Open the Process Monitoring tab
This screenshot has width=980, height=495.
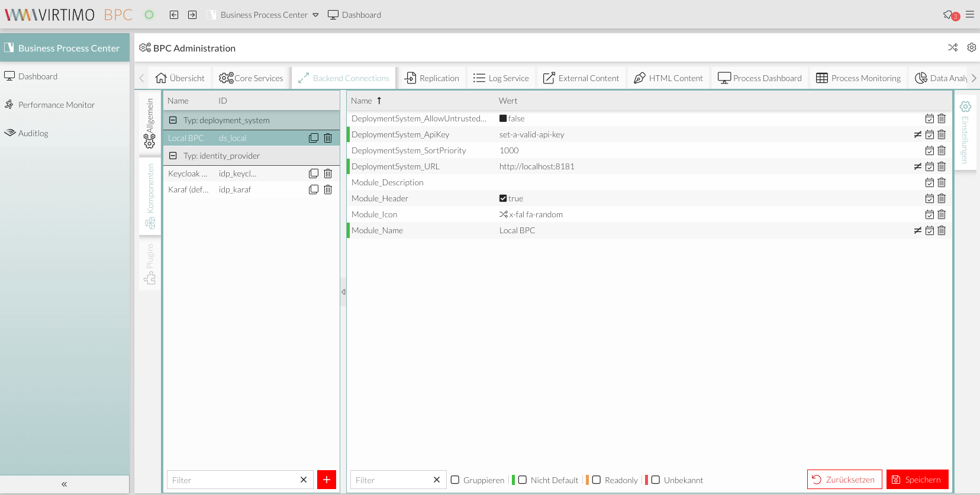(x=858, y=78)
